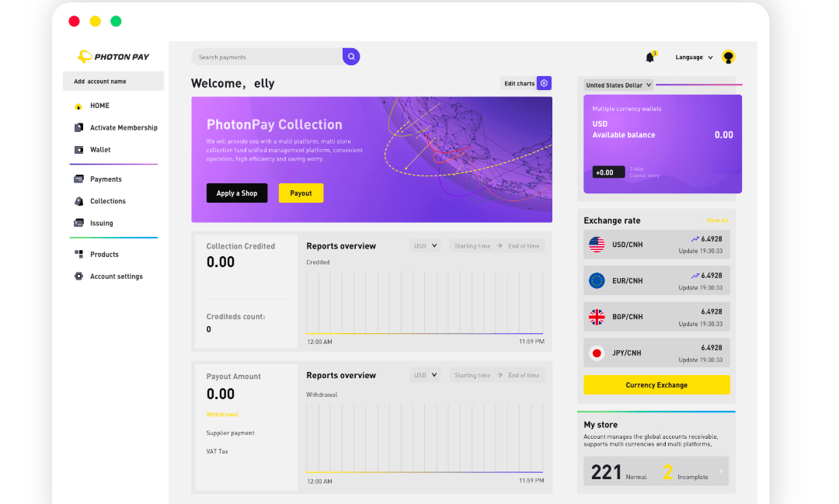Open the Language dropdown
The height and width of the screenshot is (504, 839).
click(694, 57)
